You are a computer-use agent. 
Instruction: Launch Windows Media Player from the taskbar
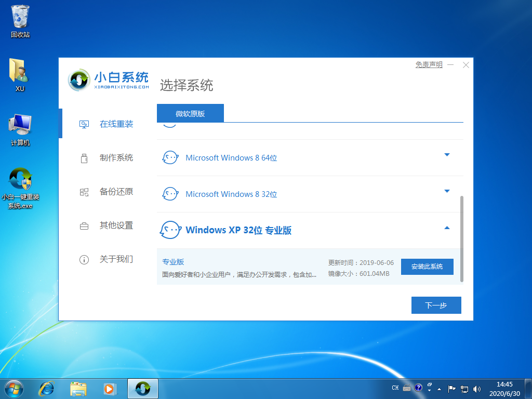pos(110,388)
